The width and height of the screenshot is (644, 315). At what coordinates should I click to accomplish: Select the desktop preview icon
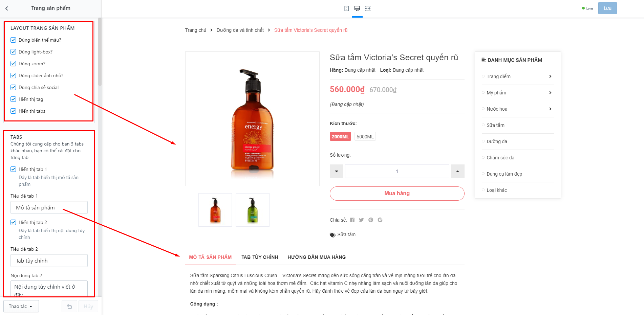coord(357,8)
